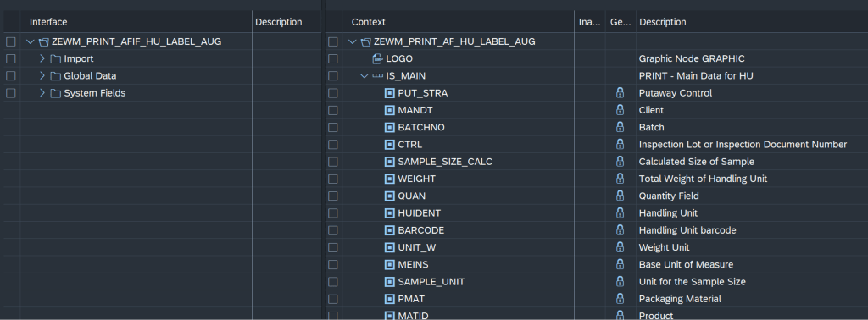Click the lock icon in BATCHNO row
The height and width of the screenshot is (320, 868).
point(620,127)
